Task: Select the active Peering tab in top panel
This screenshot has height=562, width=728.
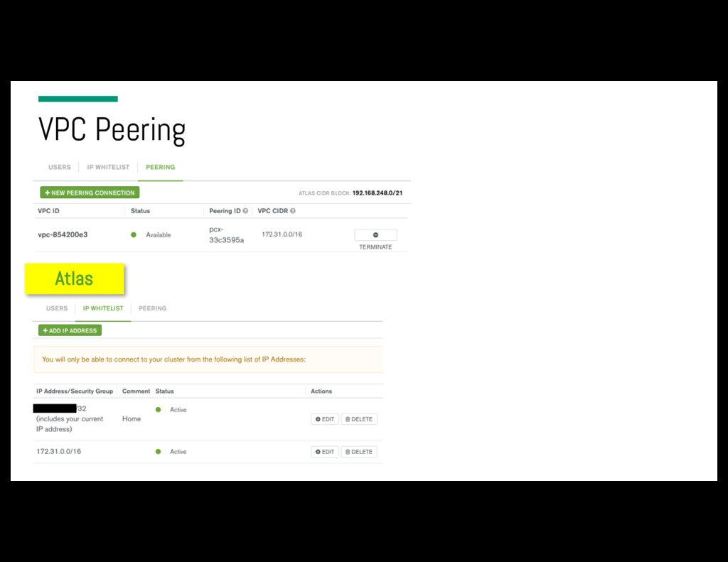Action: tap(160, 167)
